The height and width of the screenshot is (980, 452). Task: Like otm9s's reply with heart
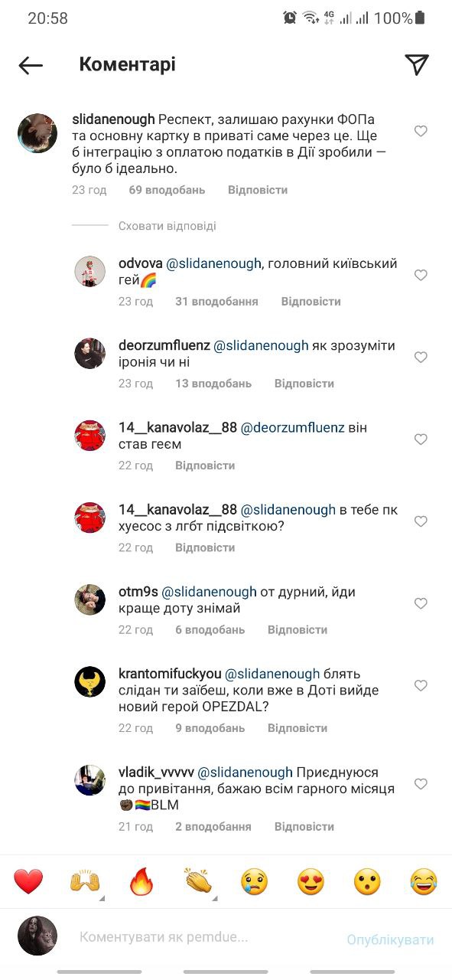pyautogui.click(x=421, y=603)
